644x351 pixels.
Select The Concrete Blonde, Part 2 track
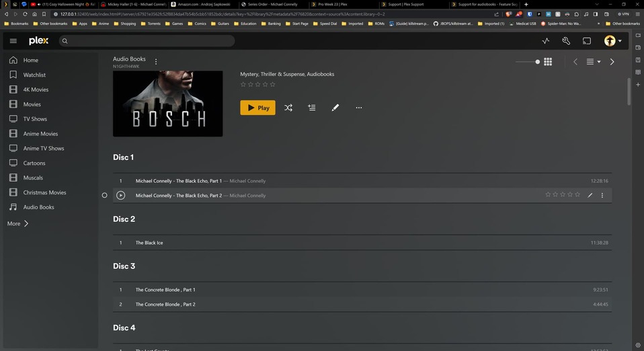pos(362,304)
